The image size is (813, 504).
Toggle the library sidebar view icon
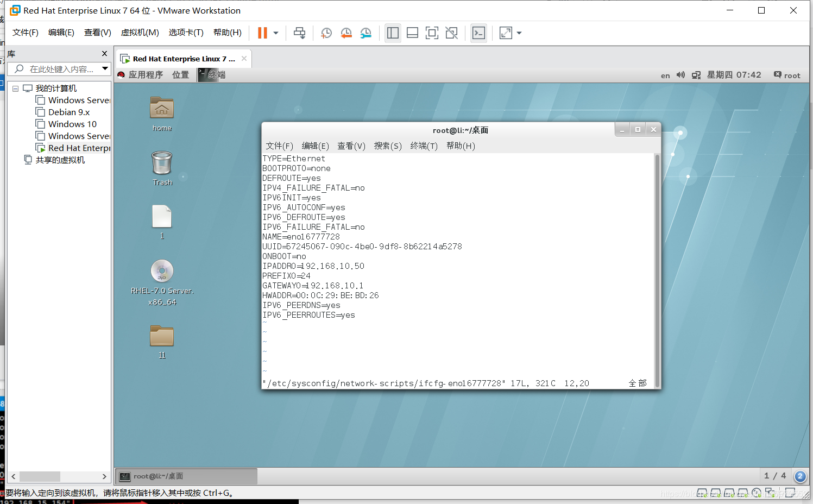[x=393, y=33]
